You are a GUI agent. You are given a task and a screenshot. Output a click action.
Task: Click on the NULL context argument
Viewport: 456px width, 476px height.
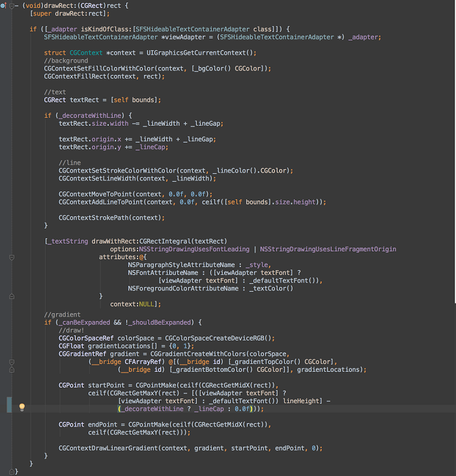(x=149, y=304)
